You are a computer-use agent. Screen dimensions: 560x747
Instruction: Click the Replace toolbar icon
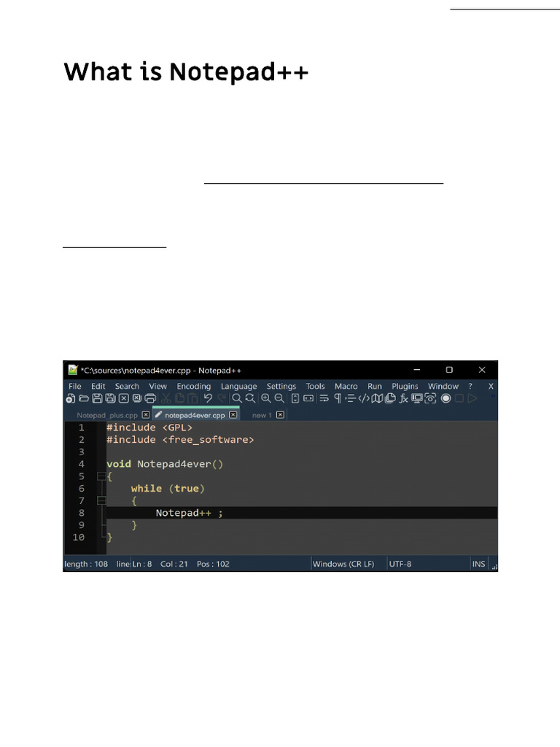tap(250, 398)
